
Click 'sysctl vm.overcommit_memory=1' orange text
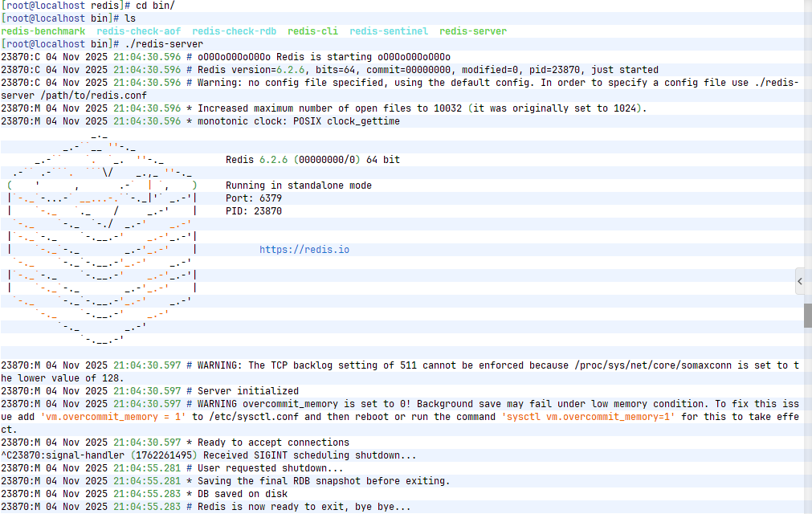tap(588, 417)
